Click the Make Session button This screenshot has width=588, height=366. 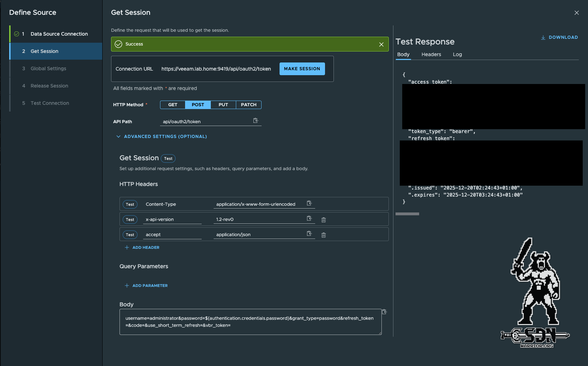[302, 69]
